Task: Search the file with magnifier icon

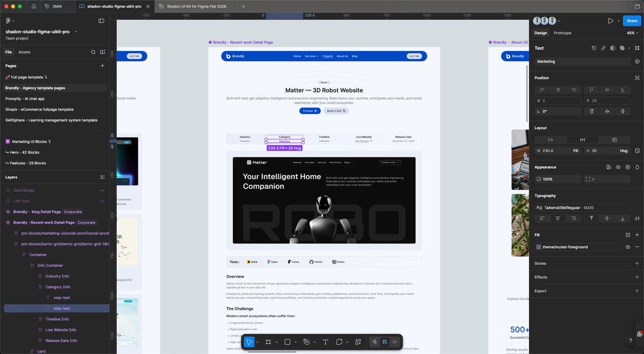Action: 93,52
